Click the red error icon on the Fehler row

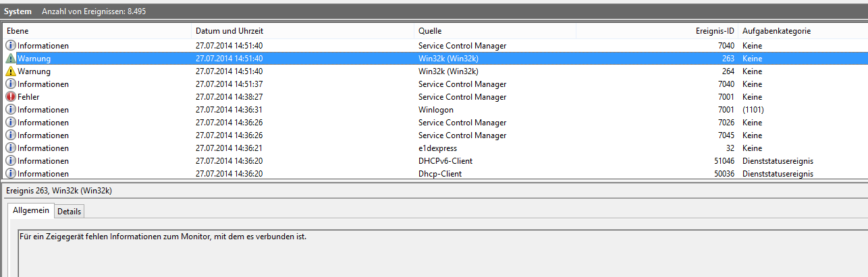click(x=10, y=97)
